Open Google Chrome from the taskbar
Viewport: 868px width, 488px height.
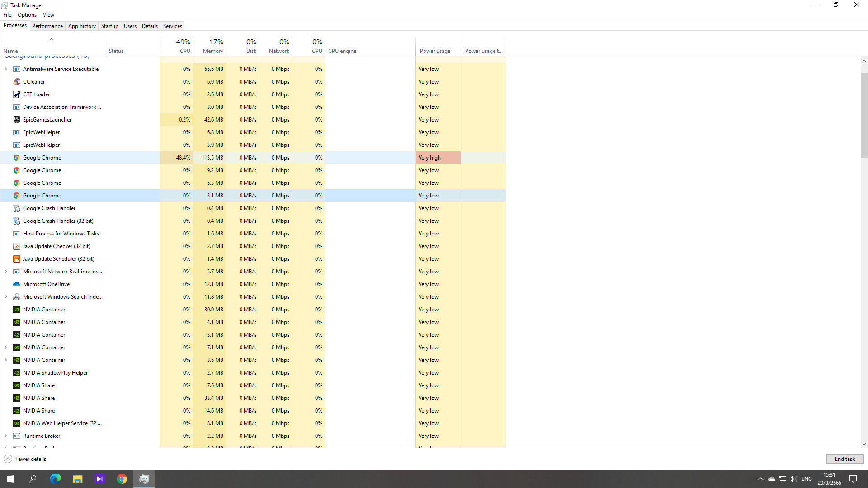(x=122, y=479)
